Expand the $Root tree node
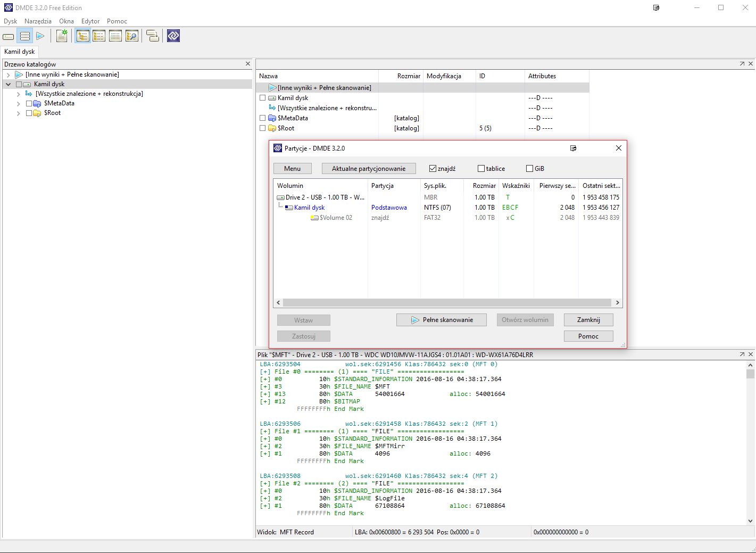This screenshot has height=553, width=756. click(19, 113)
